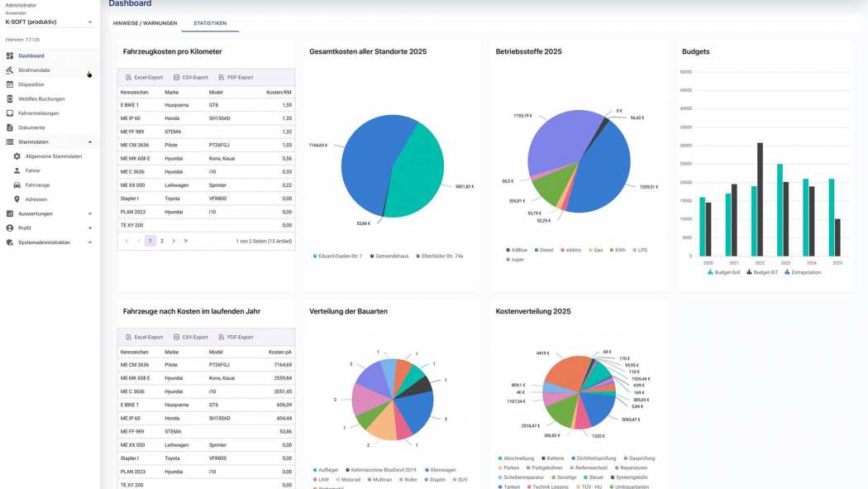
Task: Toggle Gemeindehaus legend entry
Action: click(389, 256)
